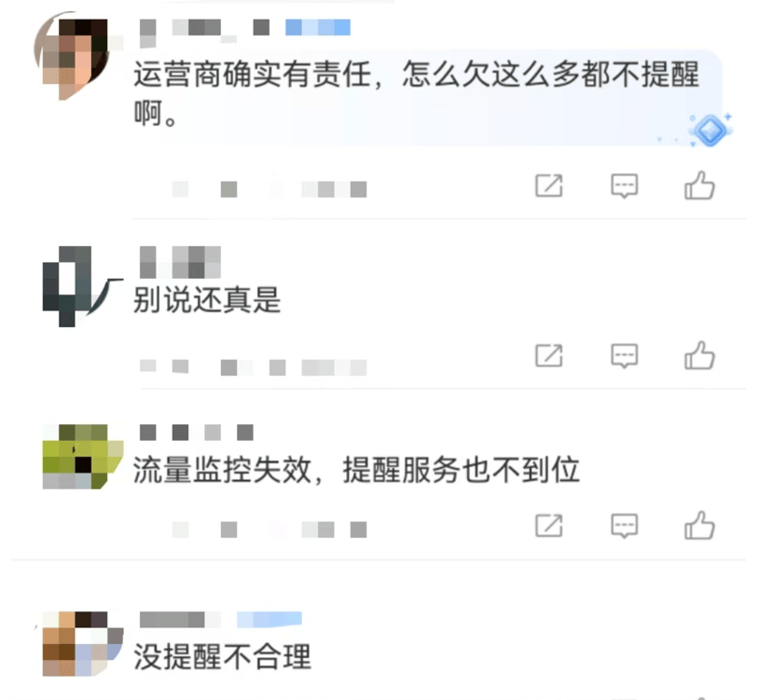Screen dimensions: 759x700
Task: Open avatar of the 别说还真是 commenter
Action: (x=82, y=286)
